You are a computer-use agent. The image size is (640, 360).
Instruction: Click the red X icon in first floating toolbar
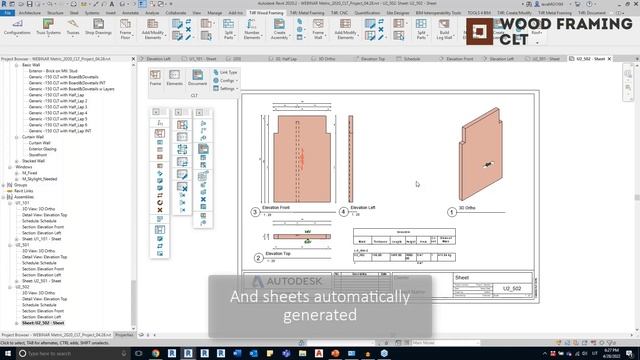click(160, 210)
